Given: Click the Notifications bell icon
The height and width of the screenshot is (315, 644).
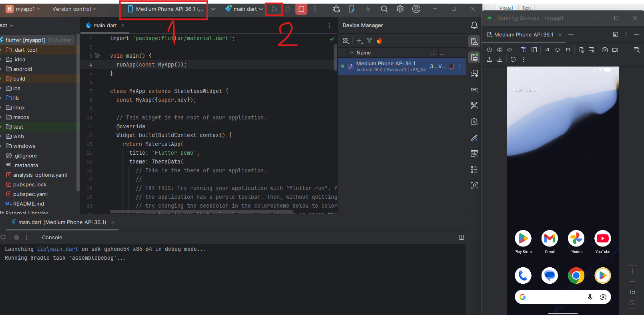Looking at the screenshot, I should pyautogui.click(x=474, y=25).
